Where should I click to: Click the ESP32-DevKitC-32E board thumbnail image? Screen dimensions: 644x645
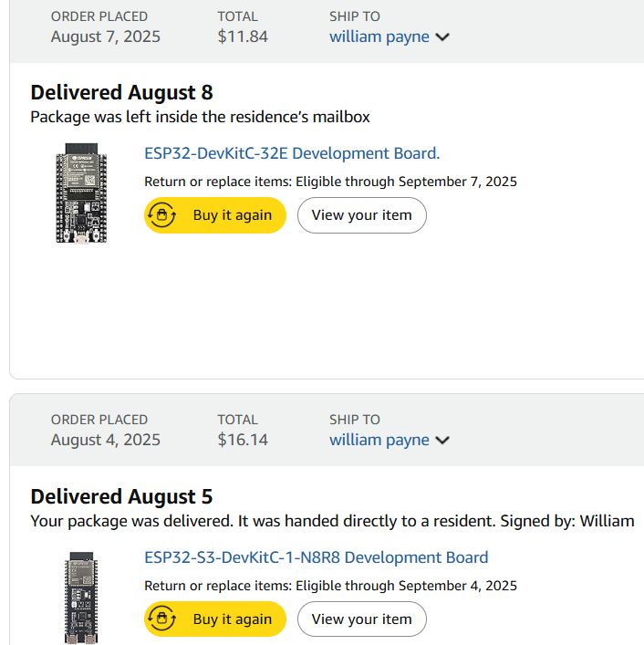tap(80, 192)
